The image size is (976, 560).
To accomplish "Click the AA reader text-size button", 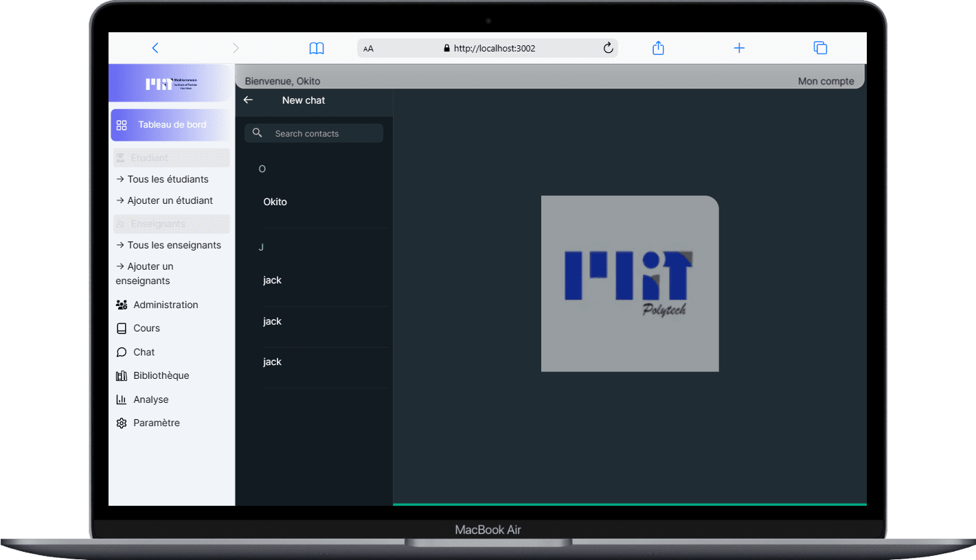I will (369, 49).
